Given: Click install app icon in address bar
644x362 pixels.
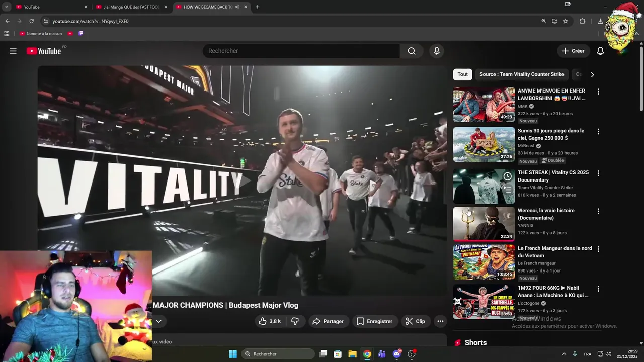Looking at the screenshot, I should (x=554, y=21).
